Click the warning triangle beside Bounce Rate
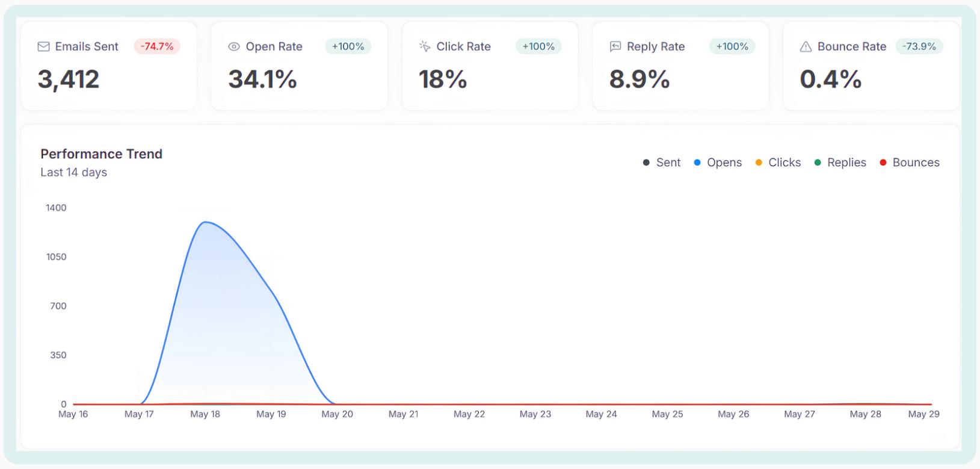 806,46
